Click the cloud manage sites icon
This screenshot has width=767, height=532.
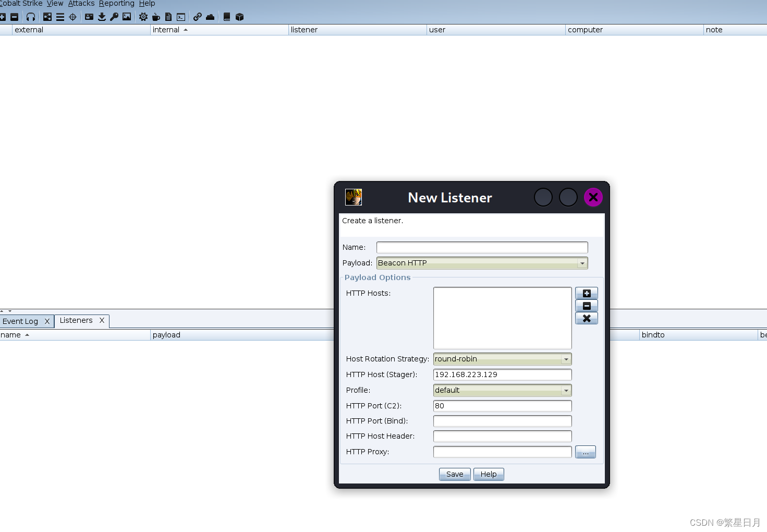coord(210,17)
